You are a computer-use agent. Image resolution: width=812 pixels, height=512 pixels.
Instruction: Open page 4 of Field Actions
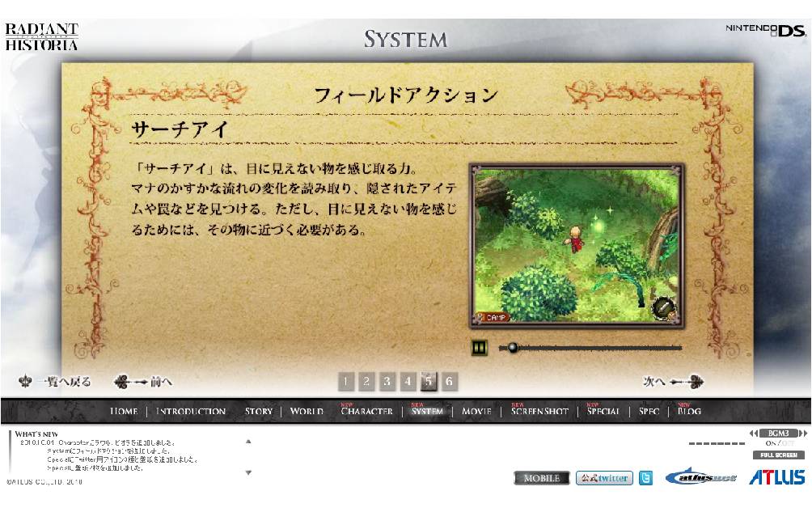click(408, 382)
